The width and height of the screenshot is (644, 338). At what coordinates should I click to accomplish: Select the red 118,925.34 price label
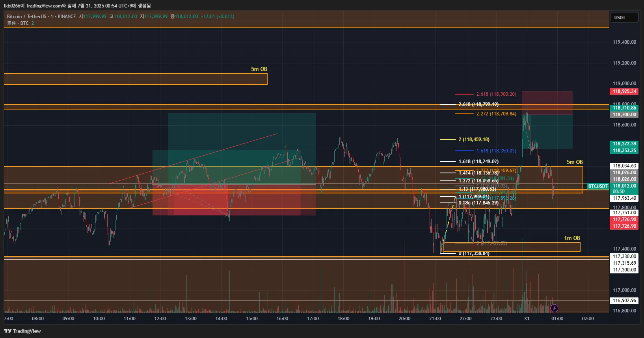[624, 91]
